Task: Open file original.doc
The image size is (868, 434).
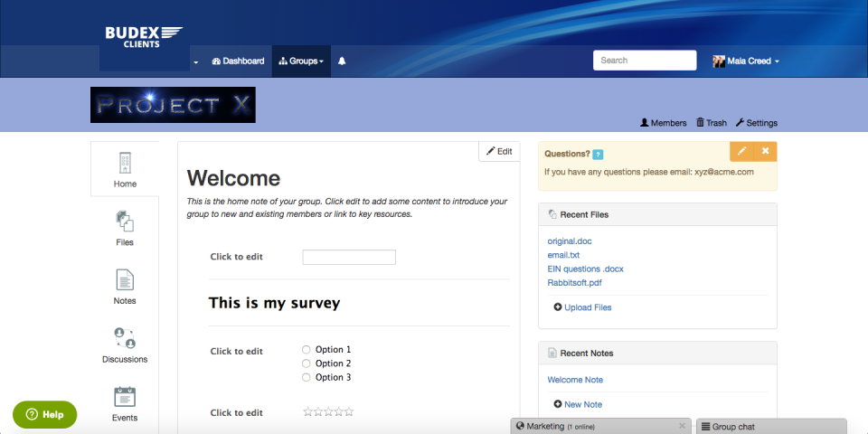Action: coord(570,241)
